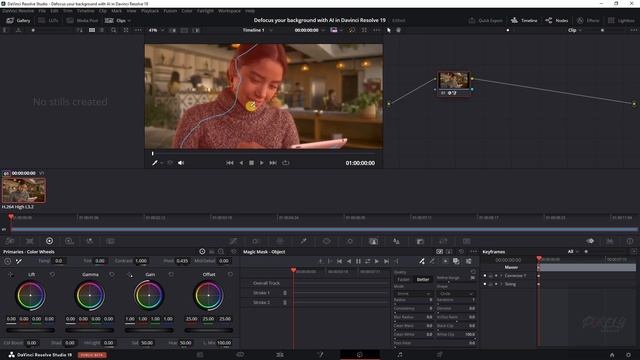Open the Keyframes All filter dropdown
This screenshot has height=360, width=640.
[573, 252]
